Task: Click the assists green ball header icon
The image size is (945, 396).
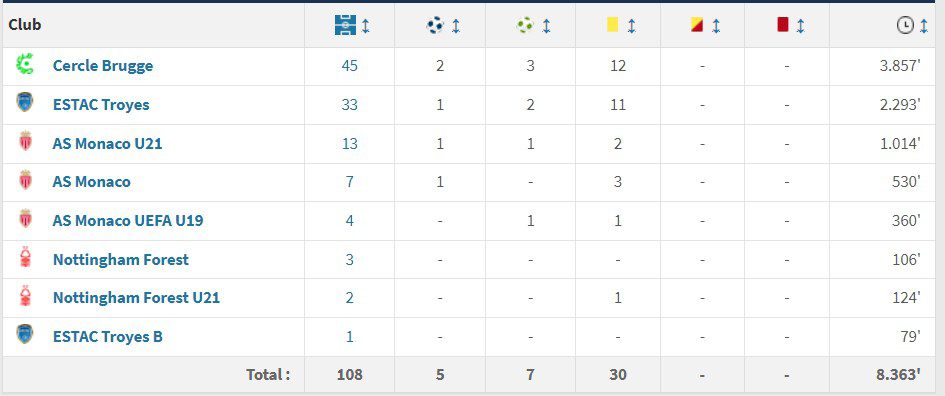Action: pos(525,25)
